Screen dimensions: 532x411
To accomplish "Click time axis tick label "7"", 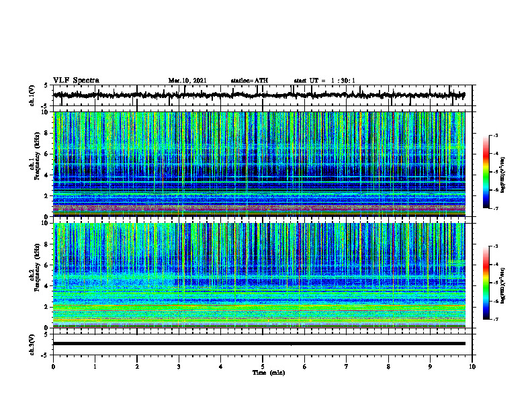I will point(347,367).
